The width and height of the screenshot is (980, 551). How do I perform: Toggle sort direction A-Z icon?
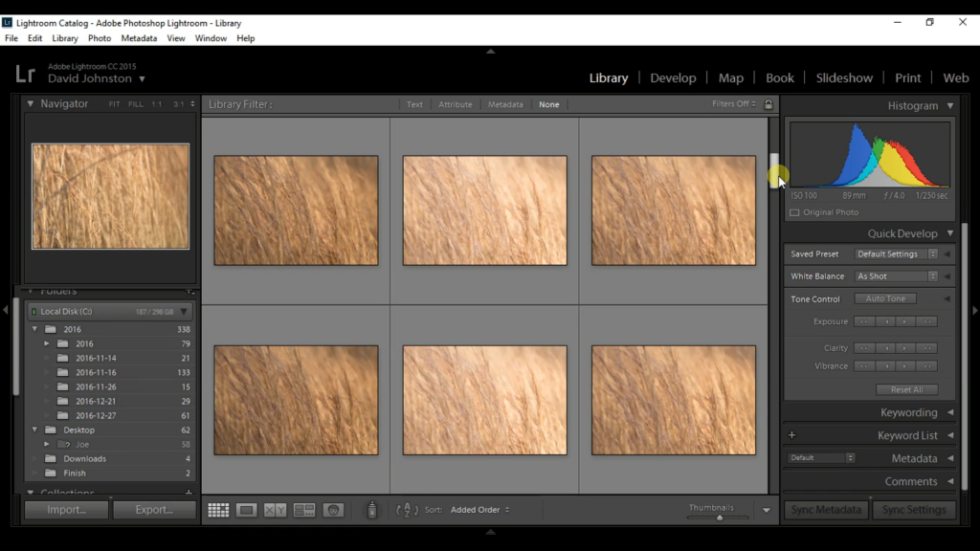408,510
